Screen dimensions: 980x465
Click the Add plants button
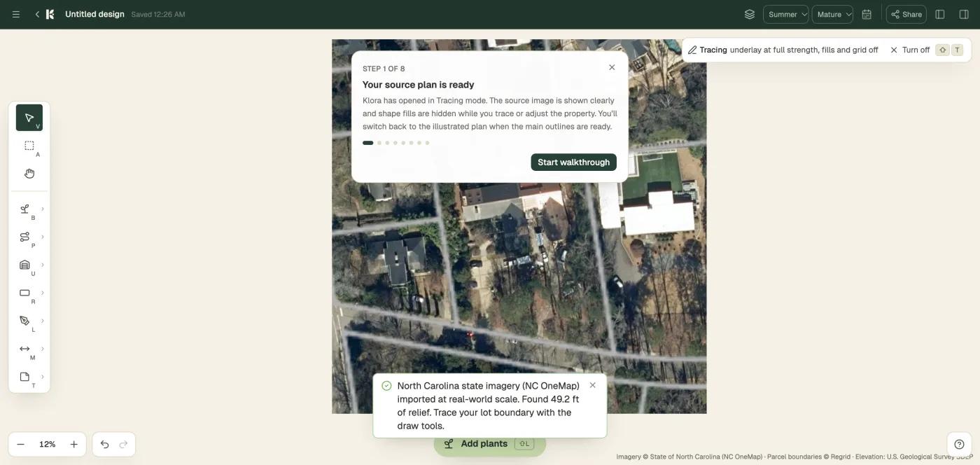pos(489,443)
